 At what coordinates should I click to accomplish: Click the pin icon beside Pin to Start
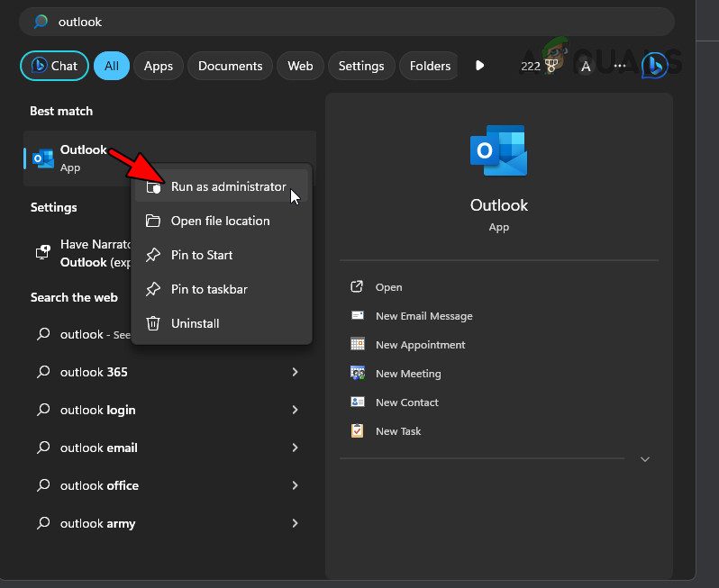pyautogui.click(x=152, y=255)
